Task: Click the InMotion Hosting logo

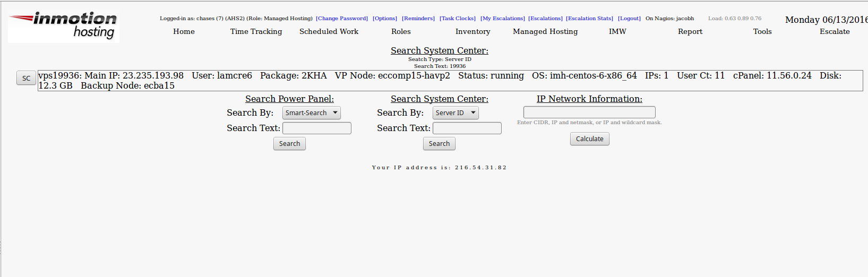Action: click(x=64, y=26)
